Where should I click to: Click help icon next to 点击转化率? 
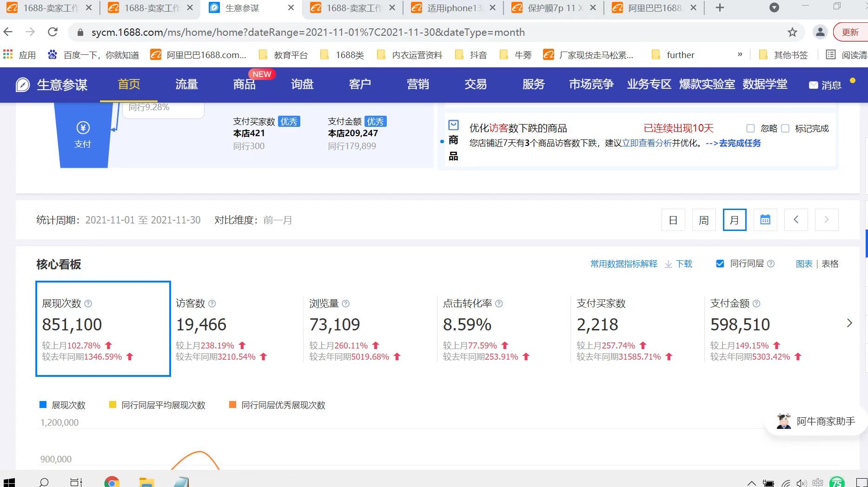499,303
